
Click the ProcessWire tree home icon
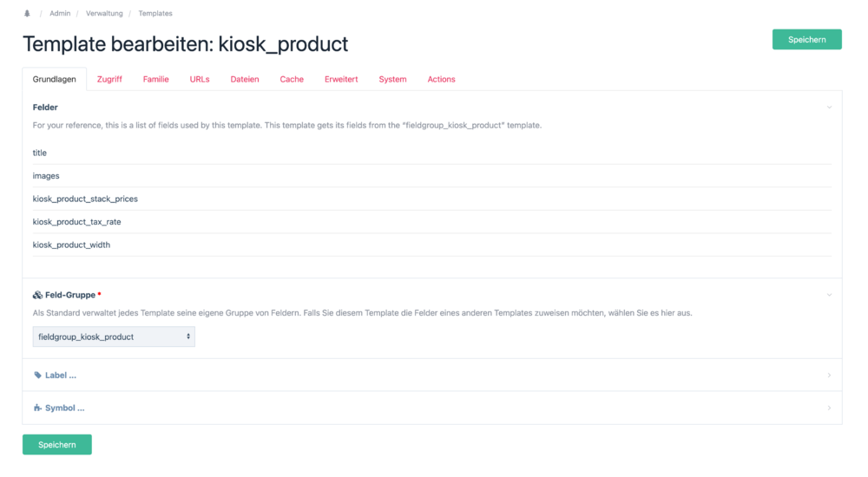(x=27, y=14)
